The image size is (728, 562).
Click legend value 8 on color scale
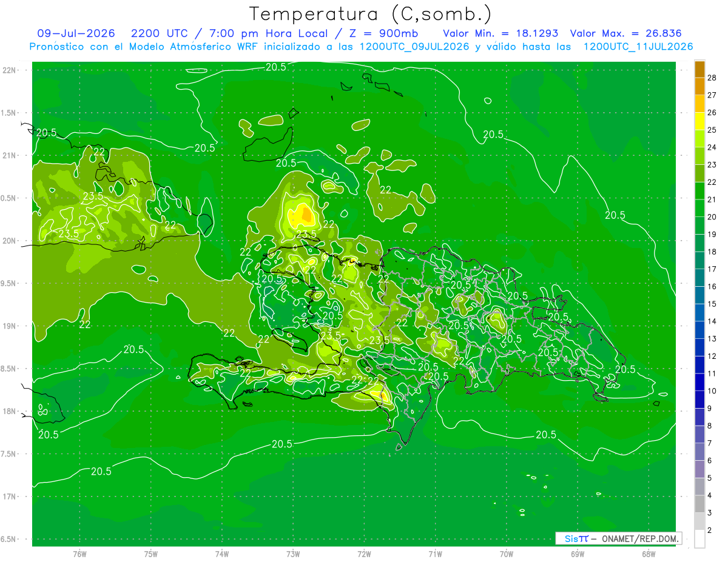pos(710,426)
